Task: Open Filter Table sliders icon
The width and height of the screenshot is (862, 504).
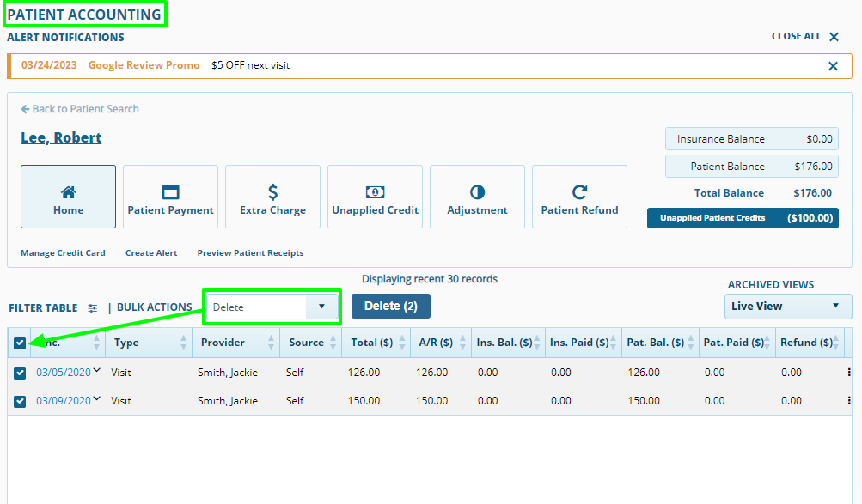Action: point(92,308)
